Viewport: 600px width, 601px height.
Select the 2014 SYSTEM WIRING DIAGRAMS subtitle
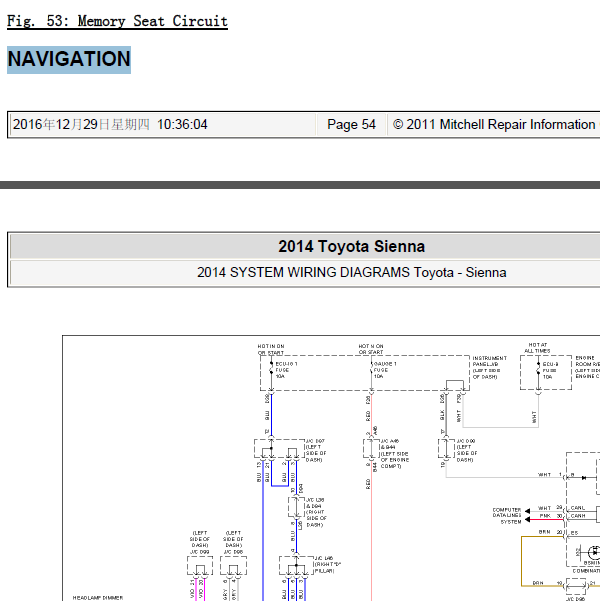[351, 273]
